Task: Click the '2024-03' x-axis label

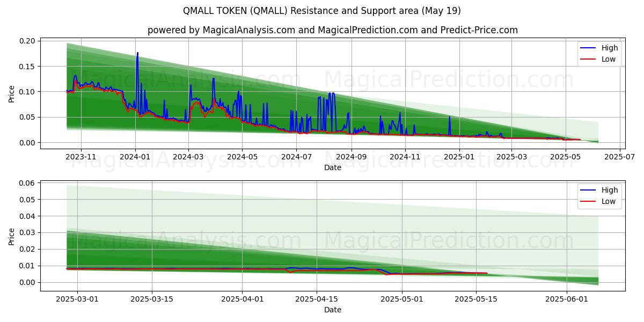Action: click(x=188, y=157)
